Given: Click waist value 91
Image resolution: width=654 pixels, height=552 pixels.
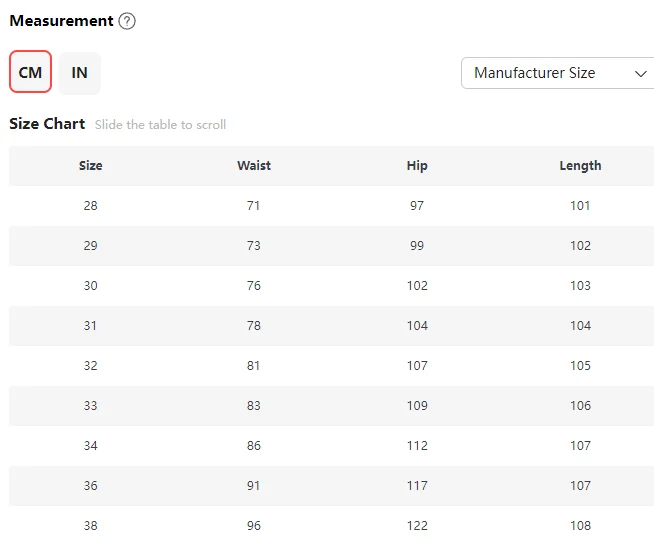Looking at the screenshot, I should tap(254, 486).
